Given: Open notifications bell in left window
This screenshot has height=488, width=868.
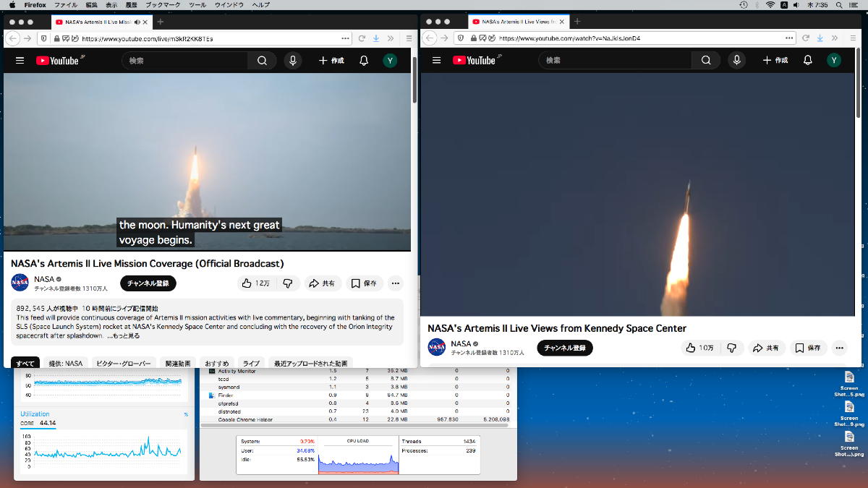Looking at the screenshot, I should pyautogui.click(x=364, y=61).
